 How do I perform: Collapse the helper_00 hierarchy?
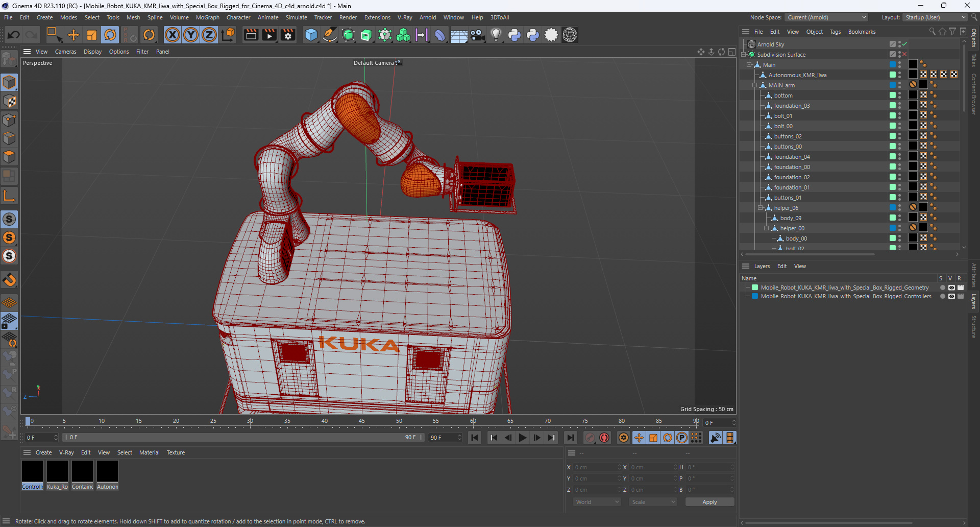pyautogui.click(x=766, y=228)
